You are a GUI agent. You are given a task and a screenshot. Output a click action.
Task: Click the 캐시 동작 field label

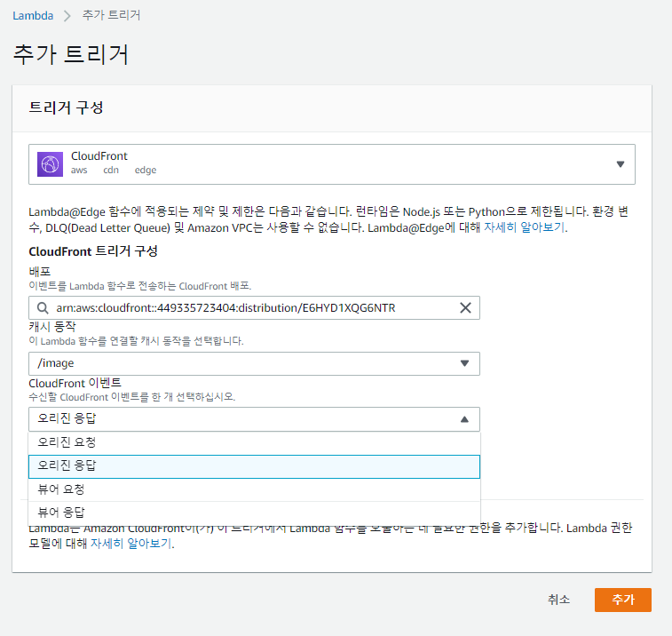tap(52, 327)
